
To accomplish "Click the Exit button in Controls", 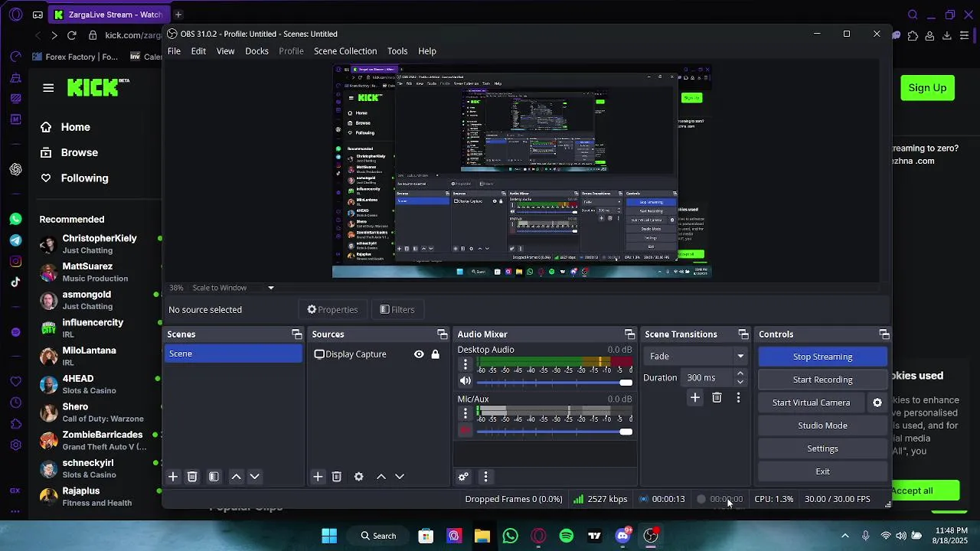I will click(x=822, y=471).
